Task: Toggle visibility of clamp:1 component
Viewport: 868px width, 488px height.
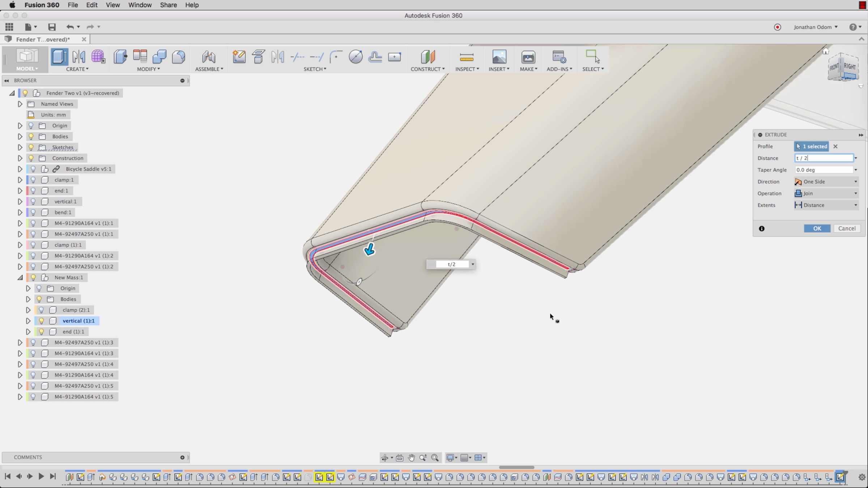Action: 33,180
